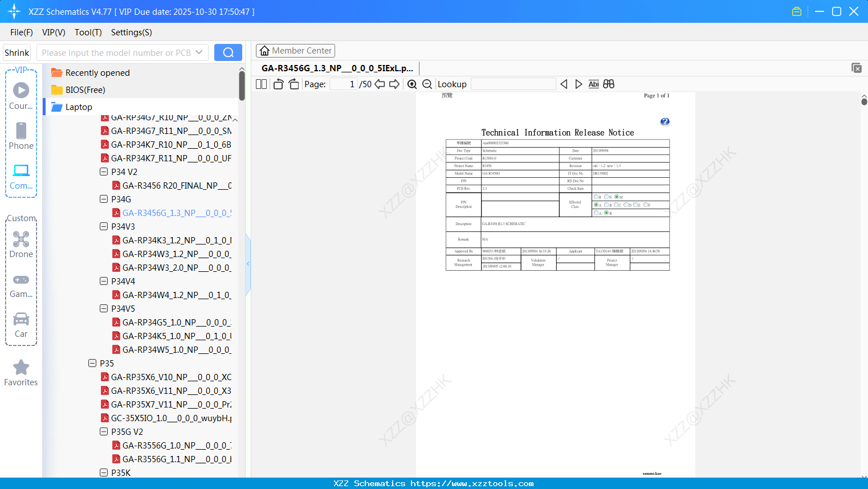Click the Lookup text field

(513, 84)
